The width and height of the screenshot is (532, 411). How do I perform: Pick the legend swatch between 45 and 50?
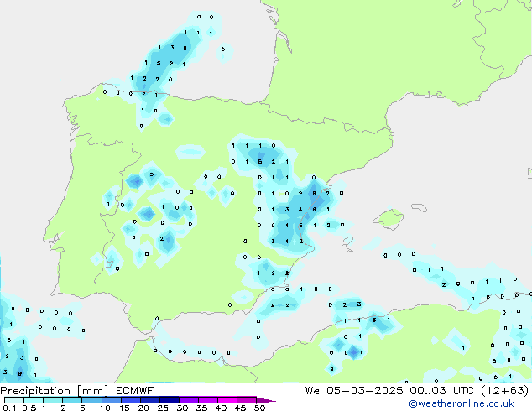[x=247, y=400]
